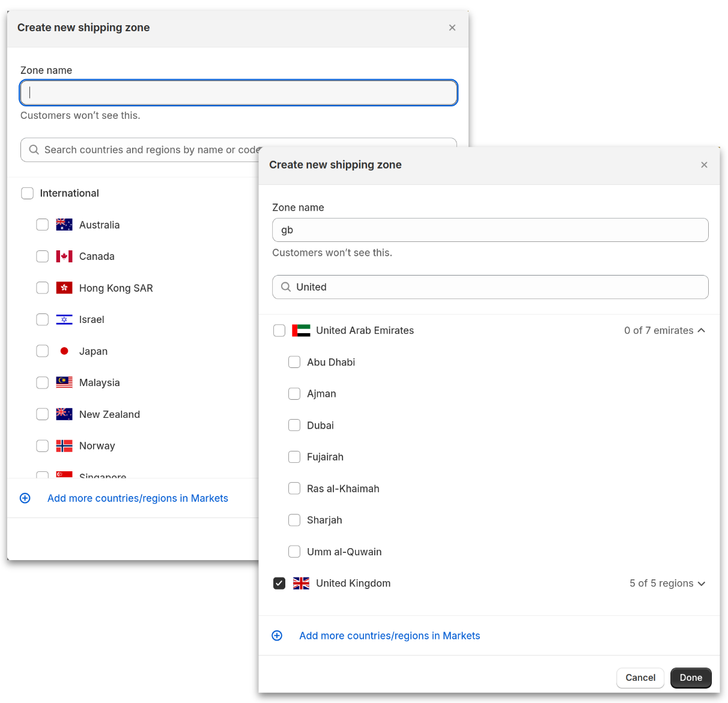The width and height of the screenshot is (728, 703).
Task: Click the United Arab Emirates flag icon
Action: 301,330
